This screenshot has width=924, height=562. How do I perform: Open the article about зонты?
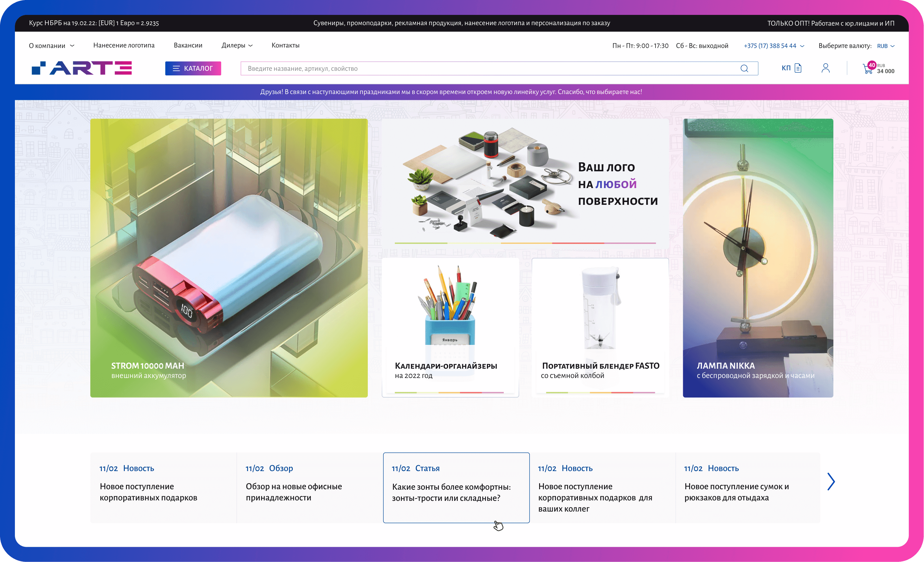(456, 488)
